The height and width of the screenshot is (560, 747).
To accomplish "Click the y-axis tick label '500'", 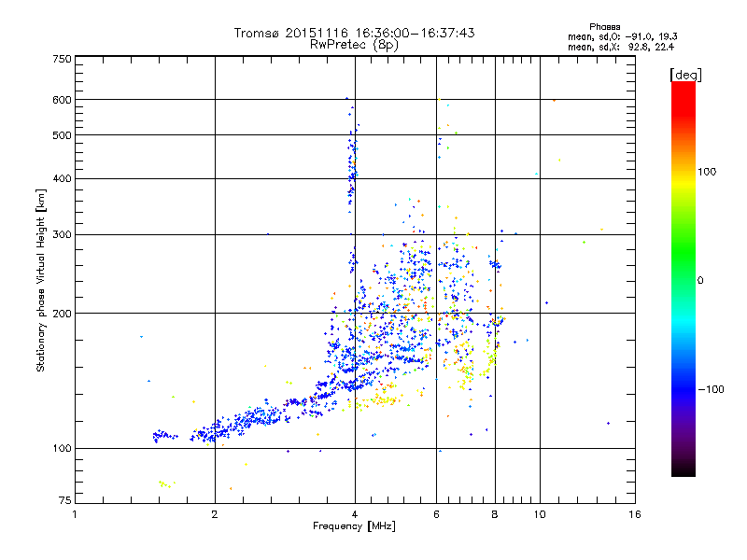I will tap(62, 135).
